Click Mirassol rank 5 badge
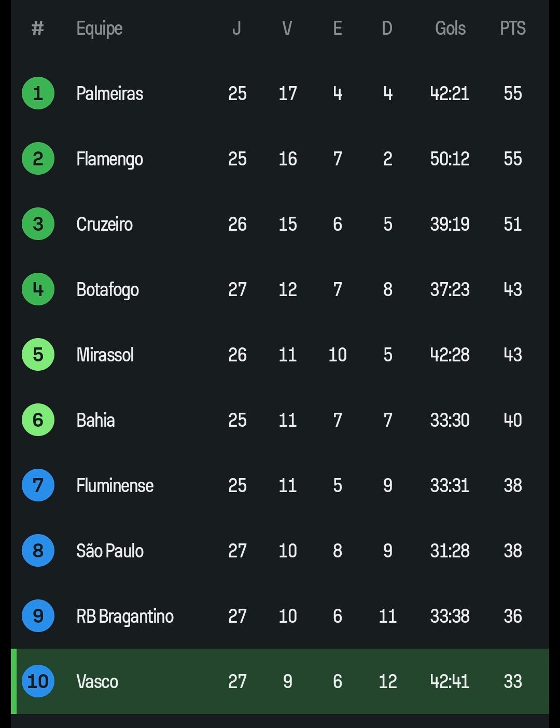560x728 pixels. (38, 355)
